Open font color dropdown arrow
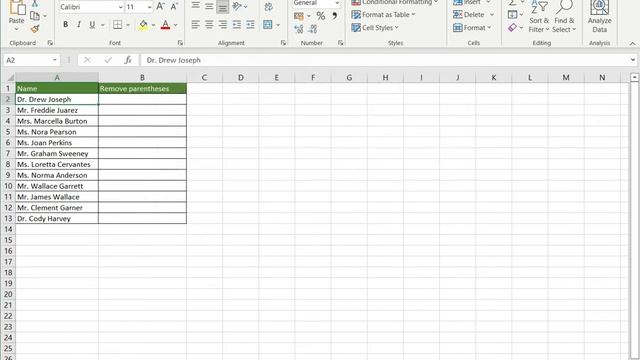The image size is (640, 360). (176, 25)
